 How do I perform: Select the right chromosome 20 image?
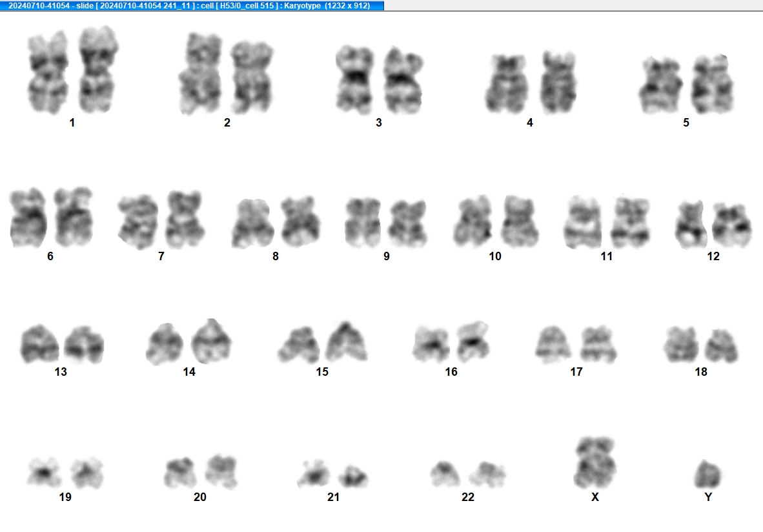tap(221, 471)
